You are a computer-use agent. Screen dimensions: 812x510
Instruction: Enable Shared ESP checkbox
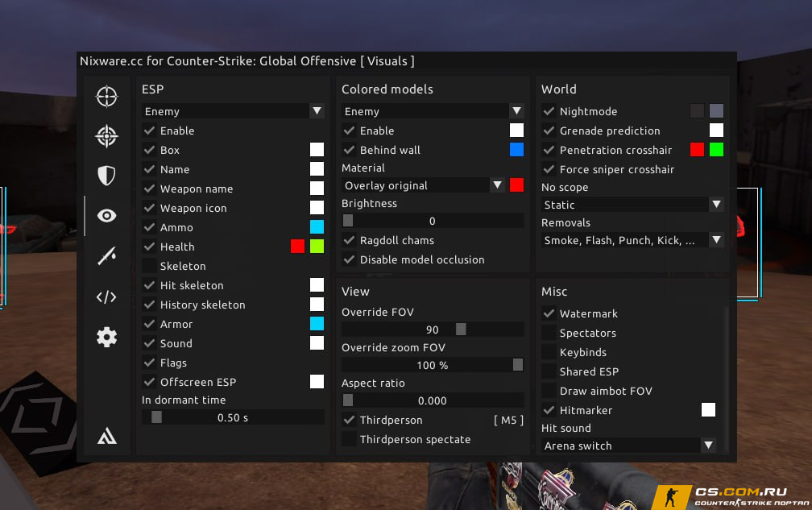point(549,371)
